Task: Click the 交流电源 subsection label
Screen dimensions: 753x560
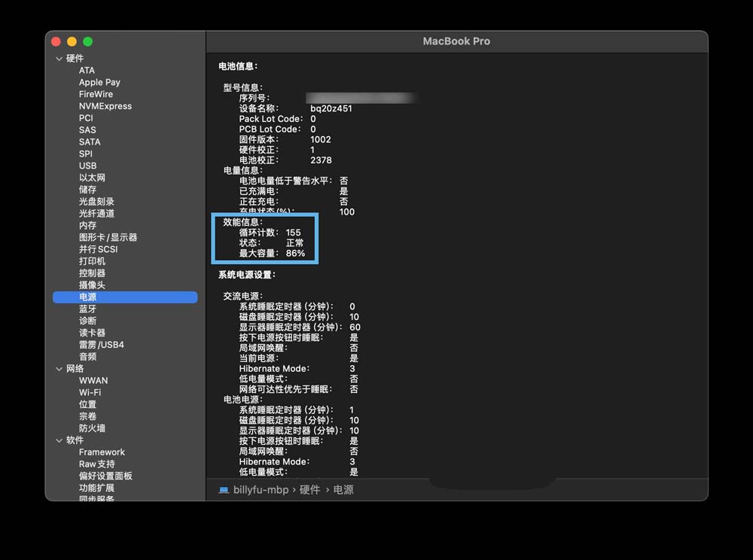Action: 243,296
